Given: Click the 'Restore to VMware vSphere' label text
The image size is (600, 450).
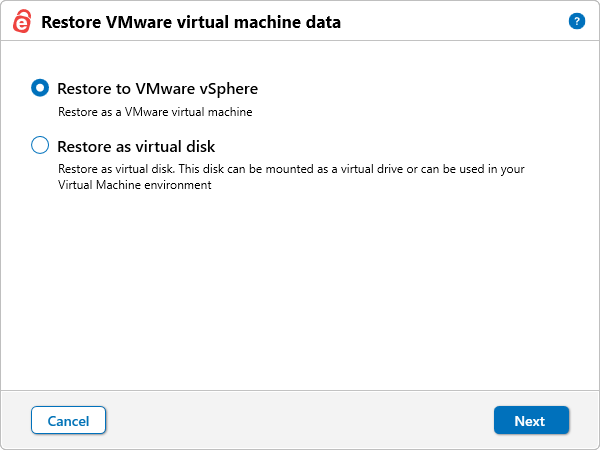Looking at the screenshot, I should [x=157, y=89].
